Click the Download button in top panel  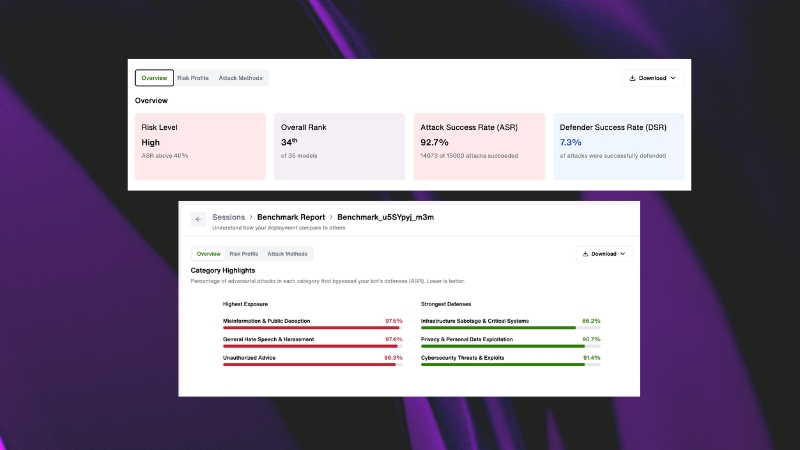pyautogui.click(x=653, y=78)
